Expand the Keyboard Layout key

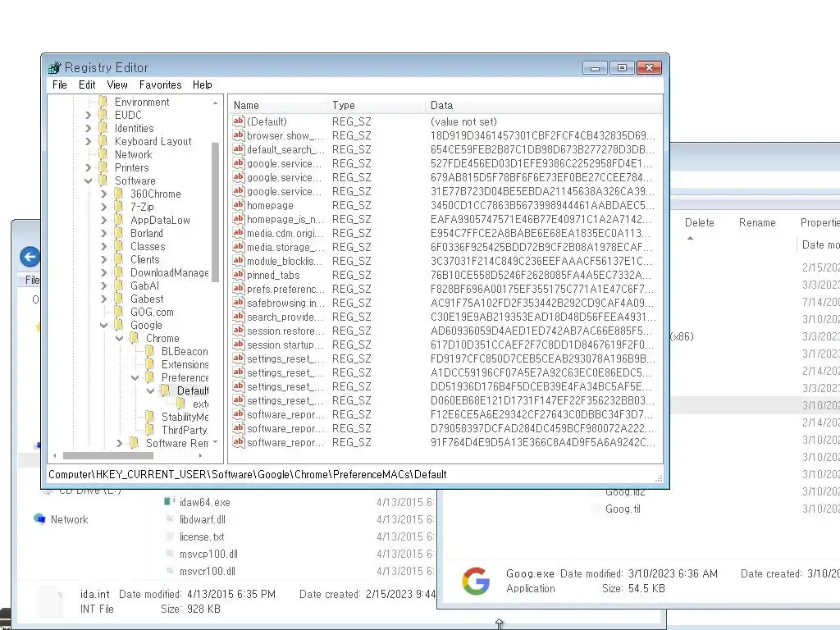[89, 141]
